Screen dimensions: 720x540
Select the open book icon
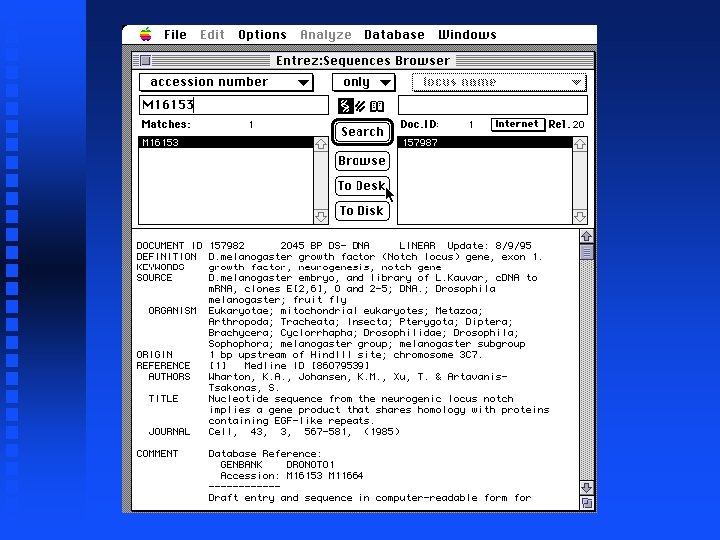point(377,106)
